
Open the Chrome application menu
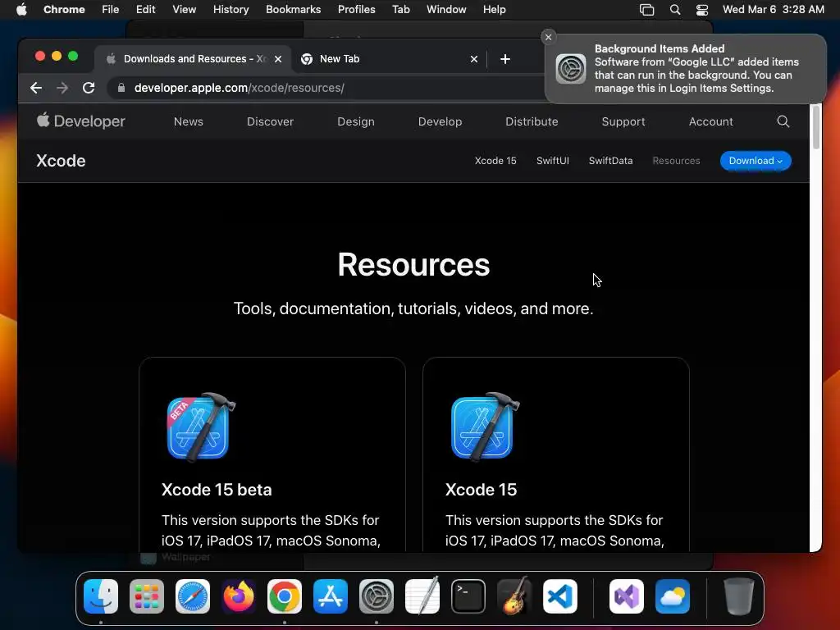tap(64, 10)
